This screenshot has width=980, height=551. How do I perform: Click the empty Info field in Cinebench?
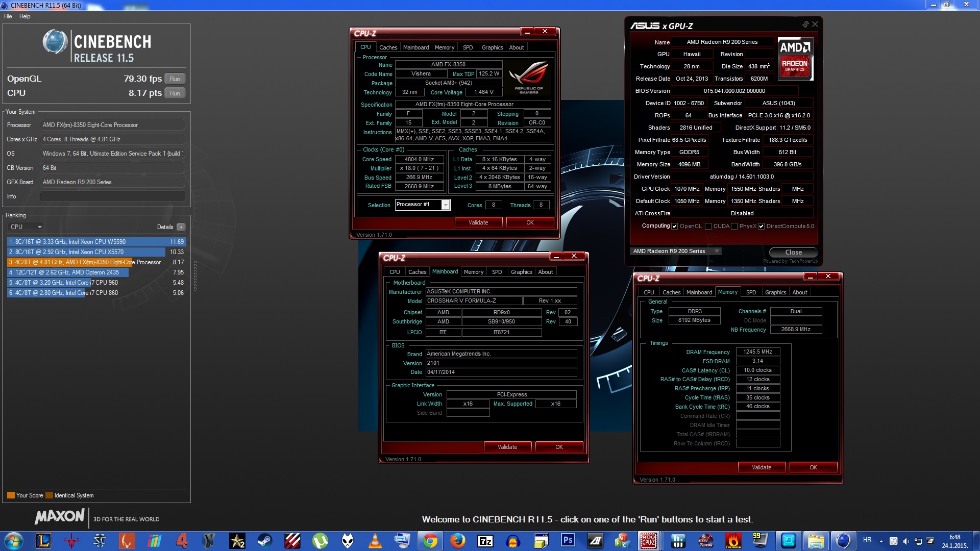(x=112, y=196)
